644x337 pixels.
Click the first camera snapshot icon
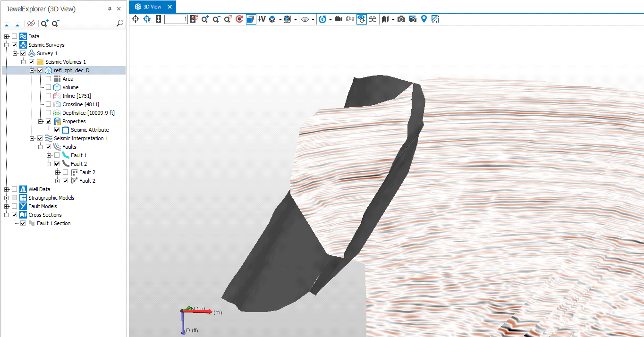(x=401, y=19)
